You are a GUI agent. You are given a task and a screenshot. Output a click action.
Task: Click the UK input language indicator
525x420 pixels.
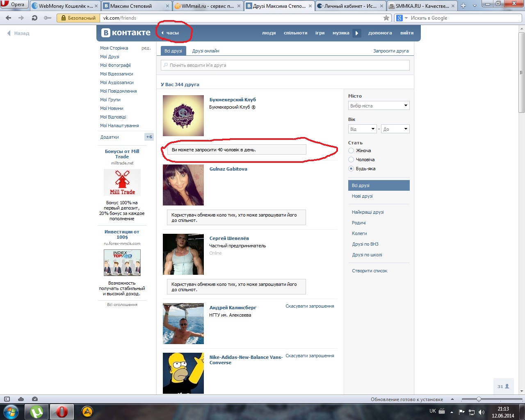433,411
